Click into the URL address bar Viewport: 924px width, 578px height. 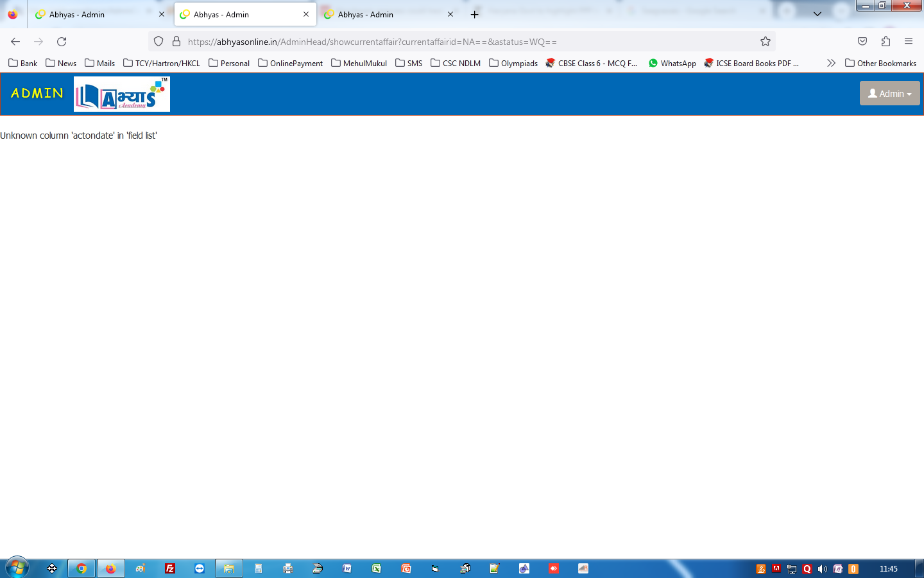449,42
